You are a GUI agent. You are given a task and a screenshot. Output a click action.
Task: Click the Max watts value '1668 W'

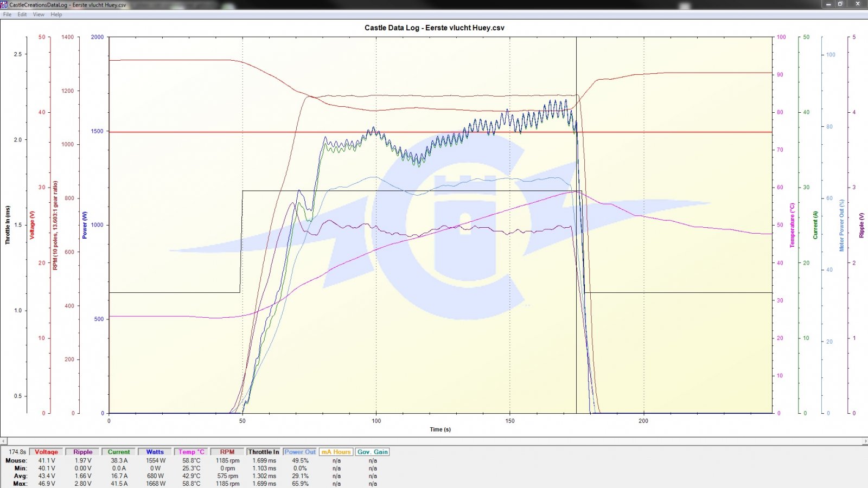coord(156,484)
